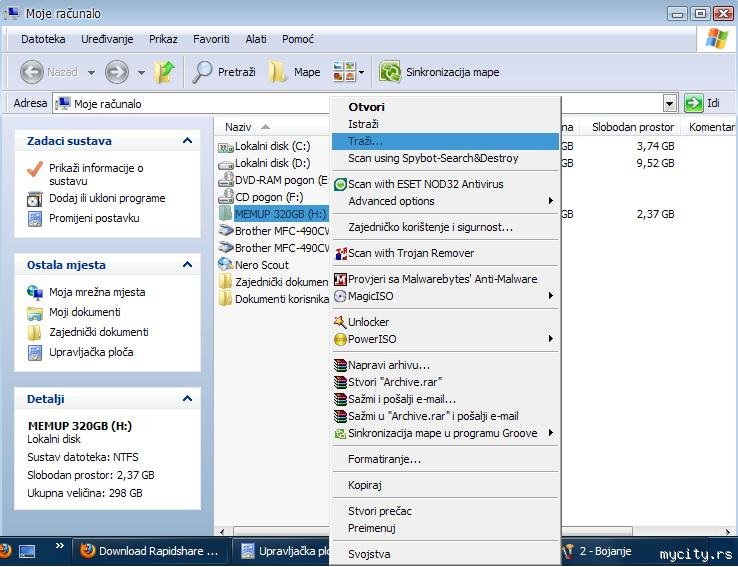Screen dimensions: 738x567
Task: Click the Idi go button
Action: point(702,104)
